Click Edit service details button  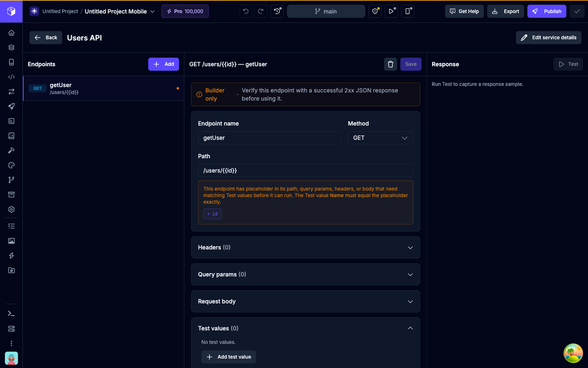pyautogui.click(x=548, y=38)
